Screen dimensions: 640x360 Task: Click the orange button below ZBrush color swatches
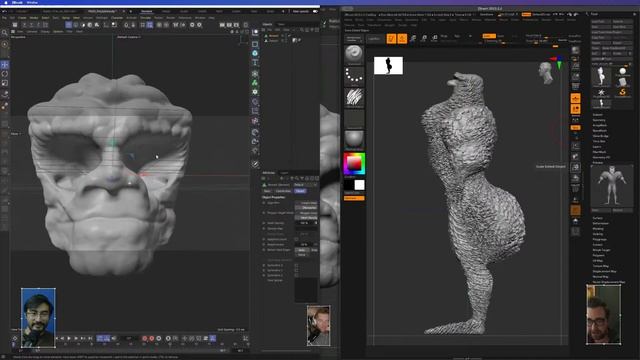tap(354, 198)
